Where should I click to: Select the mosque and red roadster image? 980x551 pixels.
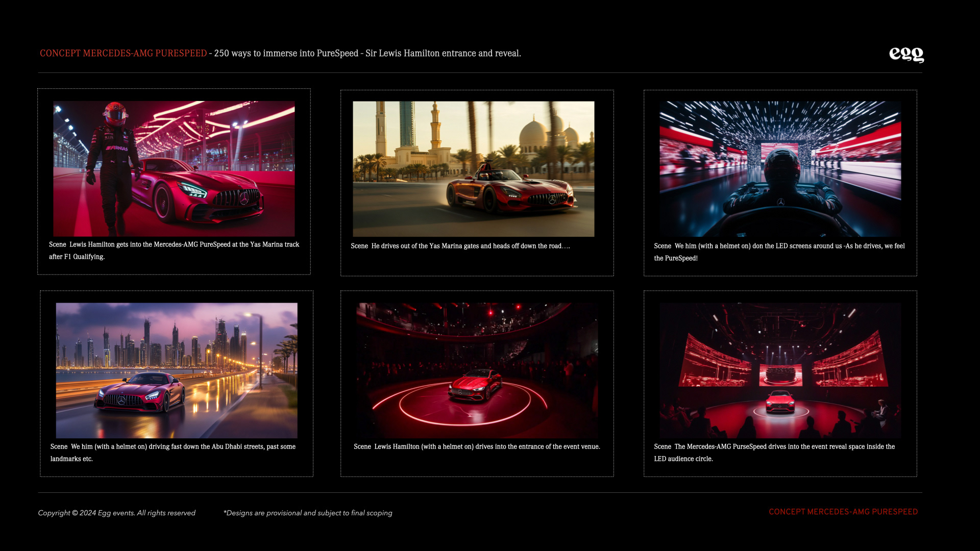[474, 169]
